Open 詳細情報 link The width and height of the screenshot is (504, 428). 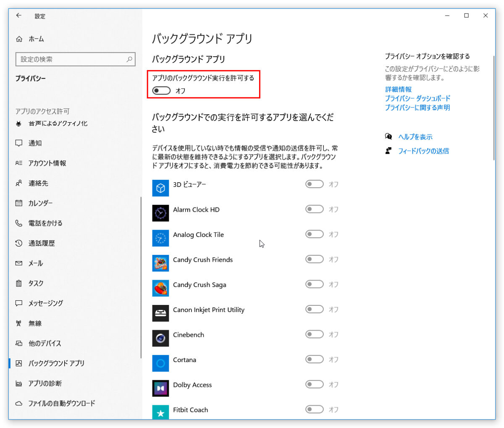click(398, 89)
